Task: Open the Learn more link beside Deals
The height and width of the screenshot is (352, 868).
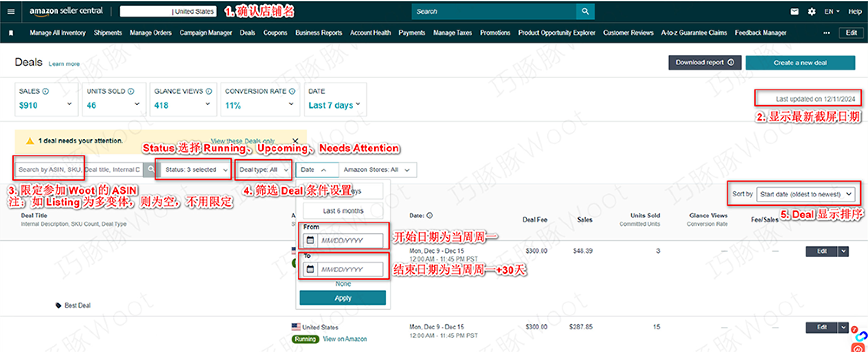Action: pos(64,64)
